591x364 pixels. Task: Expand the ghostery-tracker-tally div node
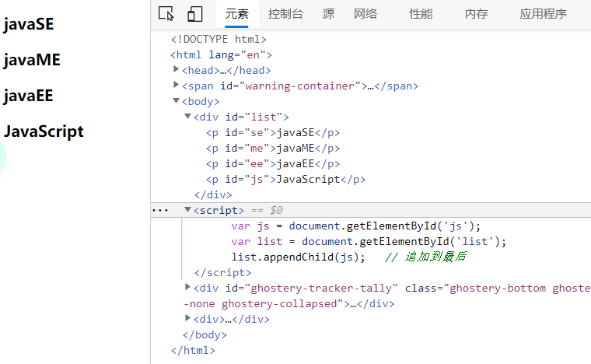[x=188, y=288]
